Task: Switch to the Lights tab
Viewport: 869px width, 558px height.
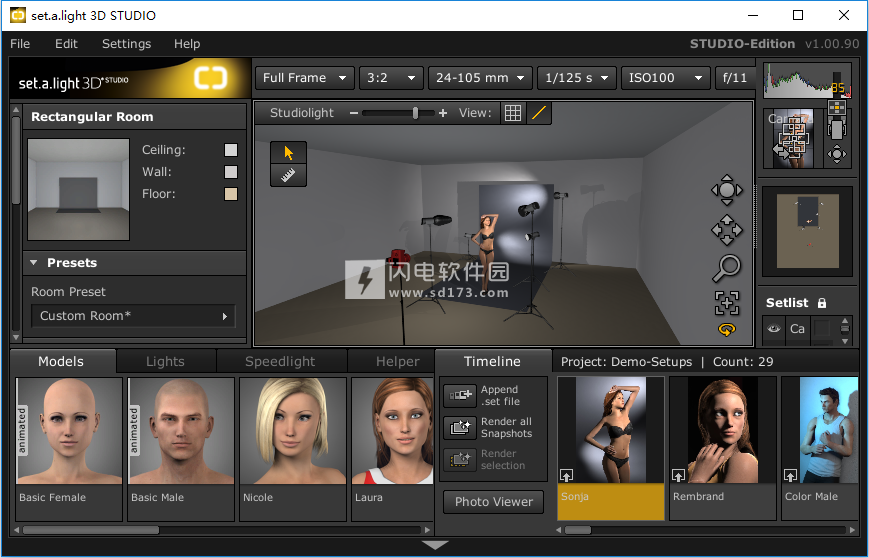Action: point(165,362)
